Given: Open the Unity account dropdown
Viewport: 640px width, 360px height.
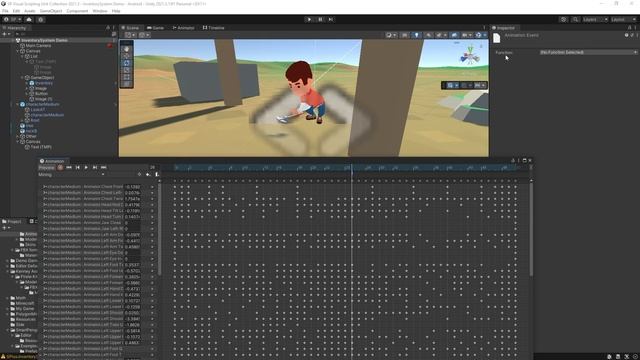Looking at the screenshot, I should coord(11,19).
